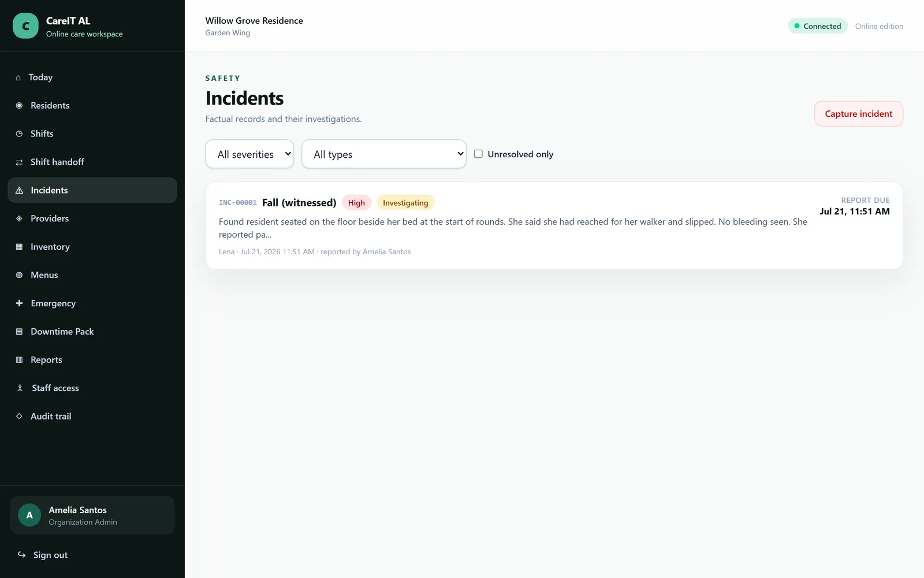924x578 pixels.
Task: Click the High severity badge
Action: coord(356,203)
